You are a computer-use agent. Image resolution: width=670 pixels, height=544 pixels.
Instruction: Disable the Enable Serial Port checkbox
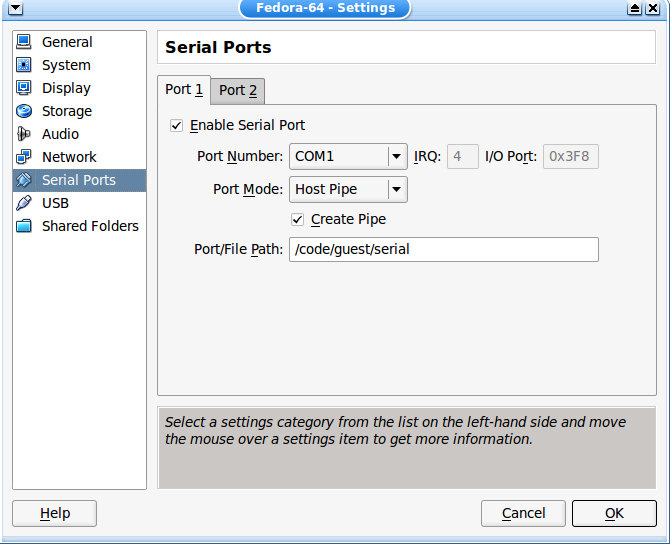click(x=177, y=126)
